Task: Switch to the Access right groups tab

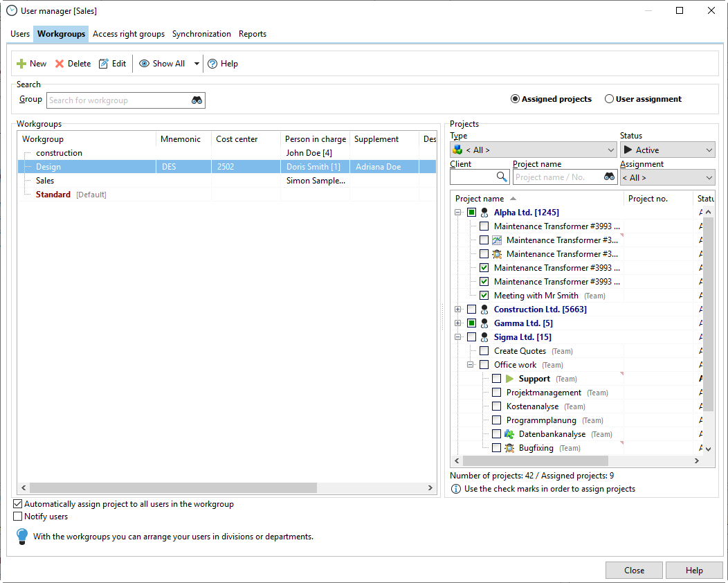Action: [x=129, y=34]
